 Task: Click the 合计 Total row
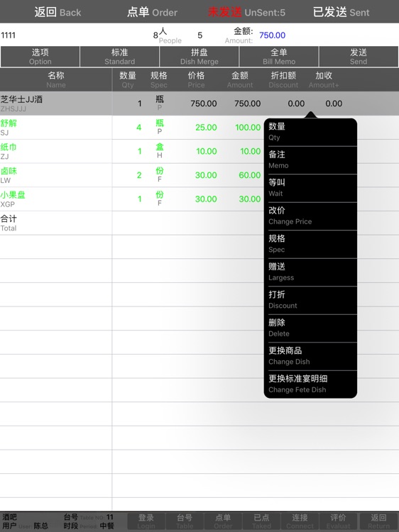132,223
